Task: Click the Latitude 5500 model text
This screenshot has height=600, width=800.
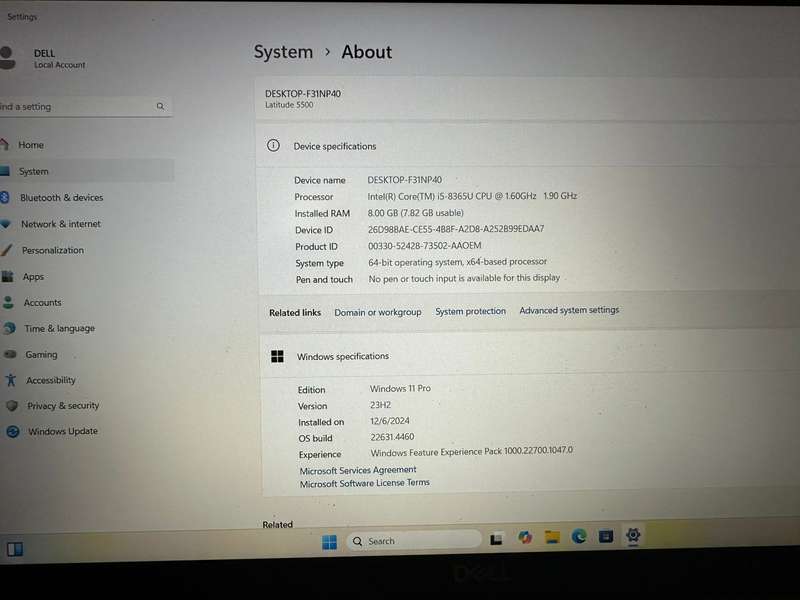Action: (x=289, y=105)
